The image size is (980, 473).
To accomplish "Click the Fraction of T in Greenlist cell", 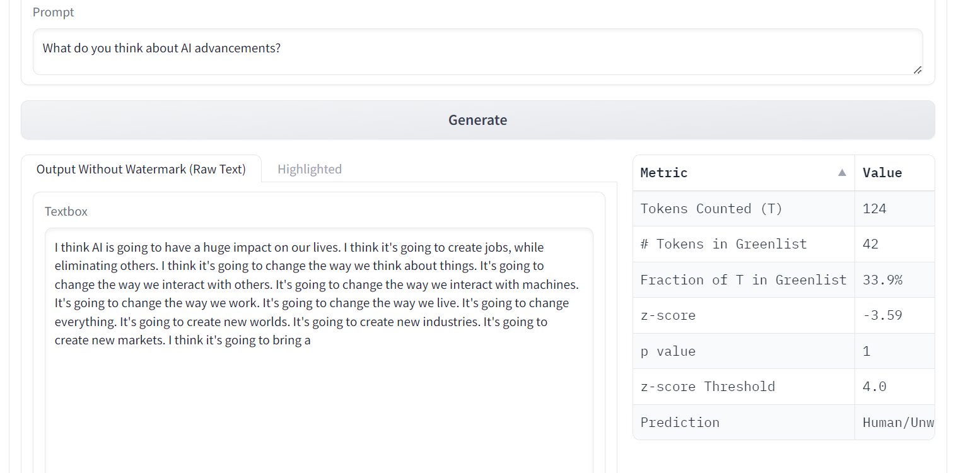I will 744,280.
